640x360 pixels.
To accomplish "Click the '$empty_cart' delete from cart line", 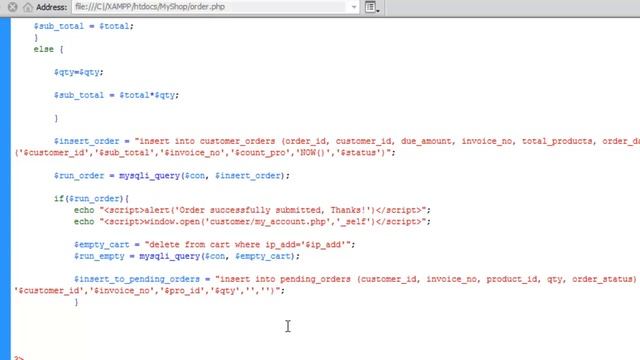I will click(215, 244).
